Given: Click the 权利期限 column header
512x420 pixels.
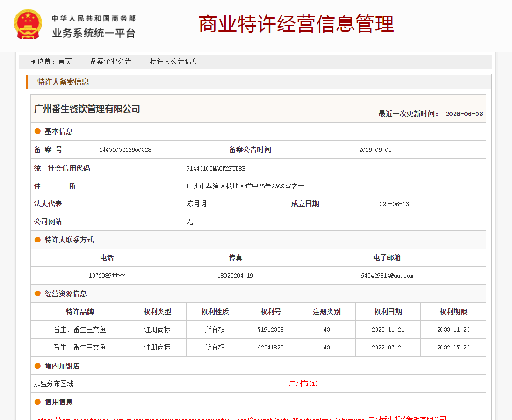Looking at the screenshot, I should 453,312.
